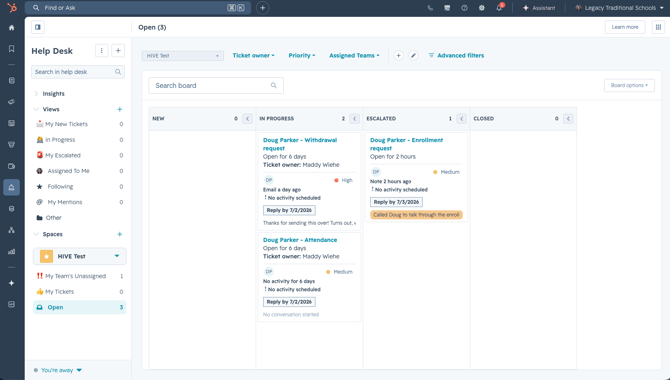Viewport: 670px width, 380px height.
Task: Collapse the IN PROGRESS column arrow
Action: pyautogui.click(x=354, y=119)
